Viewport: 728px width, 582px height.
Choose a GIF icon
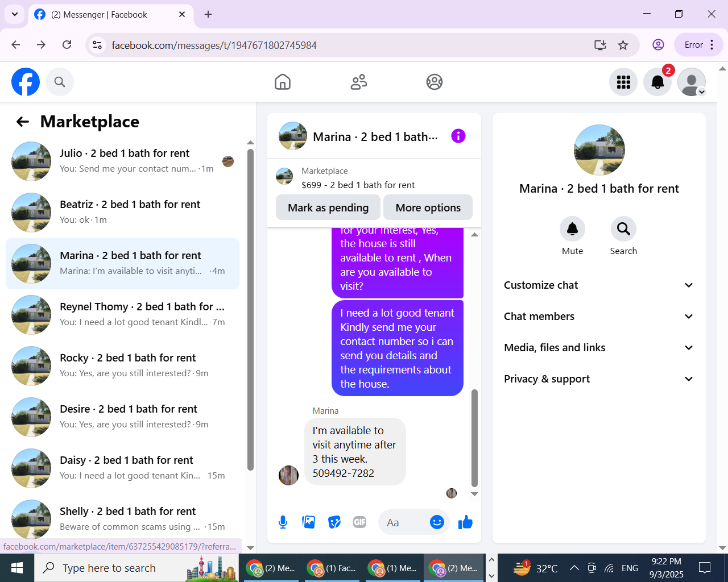click(360, 522)
